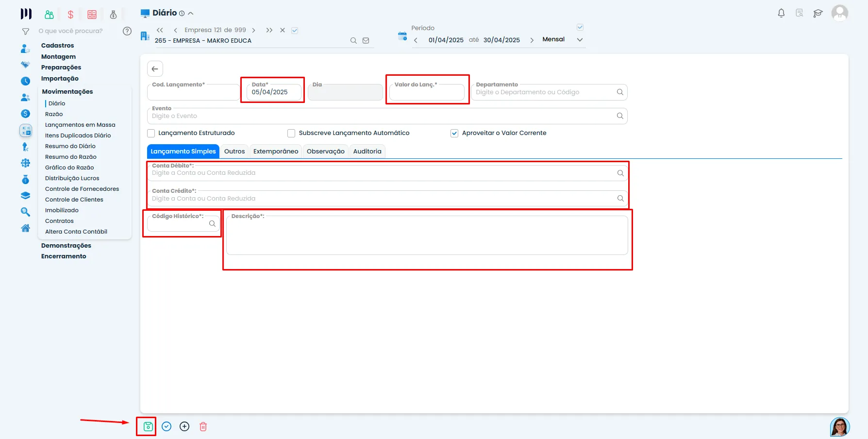
Task: Click the Descrição text area
Action: pos(427,235)
